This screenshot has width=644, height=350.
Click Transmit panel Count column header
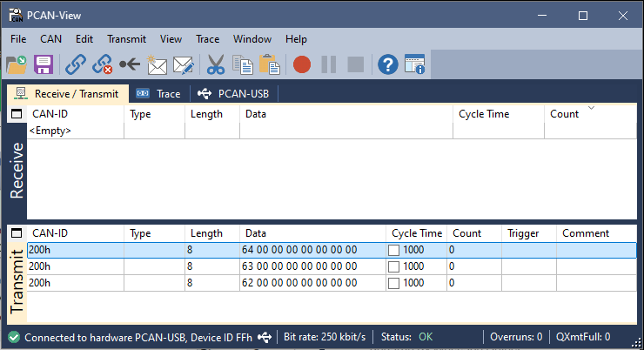pos(474,233)
